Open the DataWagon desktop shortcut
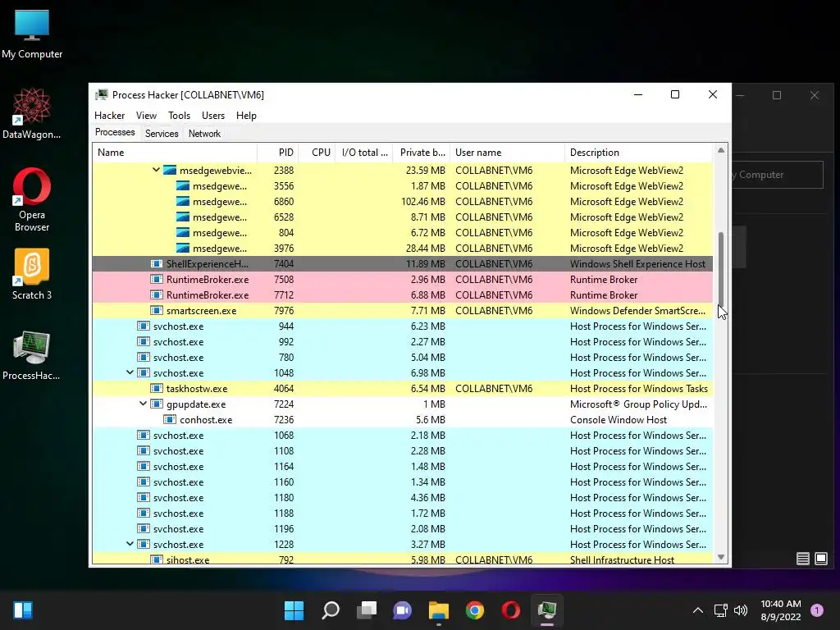The height and width of the screenshot is (630, 840). click(32, 113)
